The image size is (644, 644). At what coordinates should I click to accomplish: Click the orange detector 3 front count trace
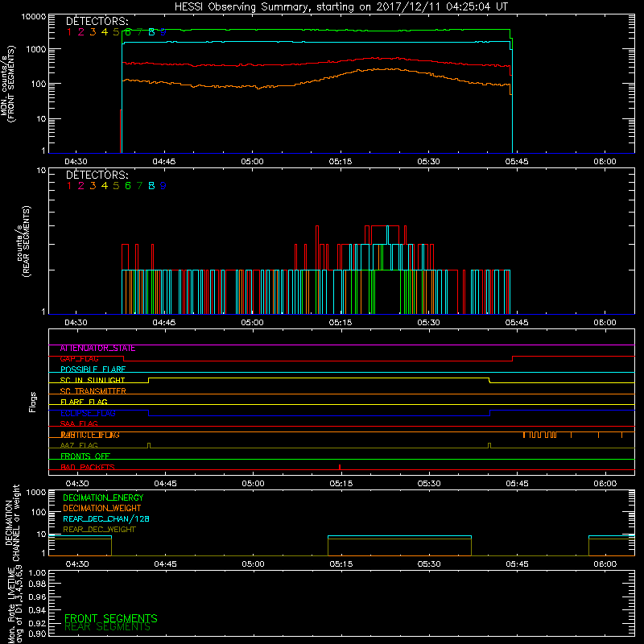[x=316, y=80]
